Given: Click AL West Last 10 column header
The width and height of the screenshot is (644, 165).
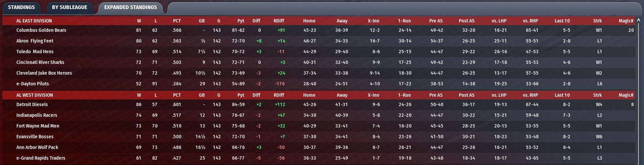Looking at the screenshot, I should tap(562, 95).
